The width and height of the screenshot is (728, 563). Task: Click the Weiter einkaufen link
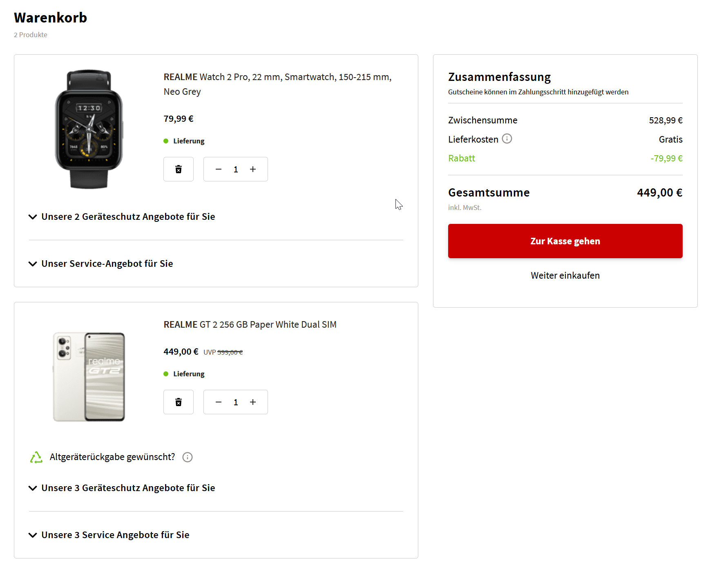[x=565, y=275]
